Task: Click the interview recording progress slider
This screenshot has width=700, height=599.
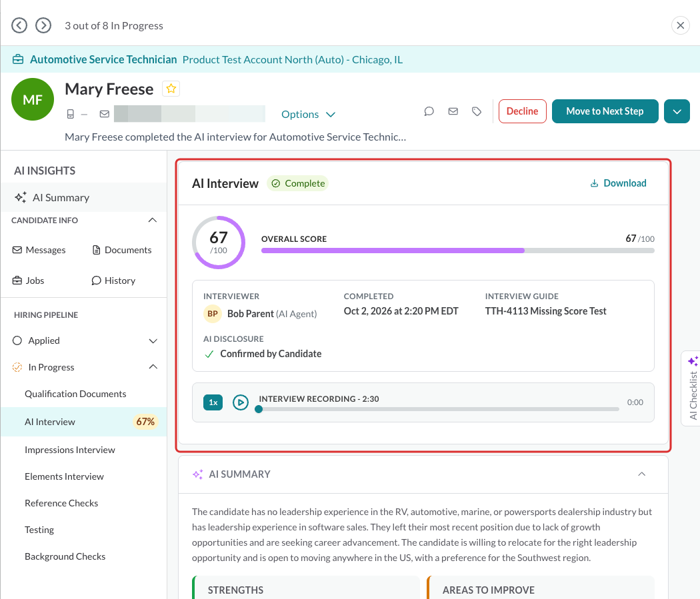Action: click(x=439, y=409)
